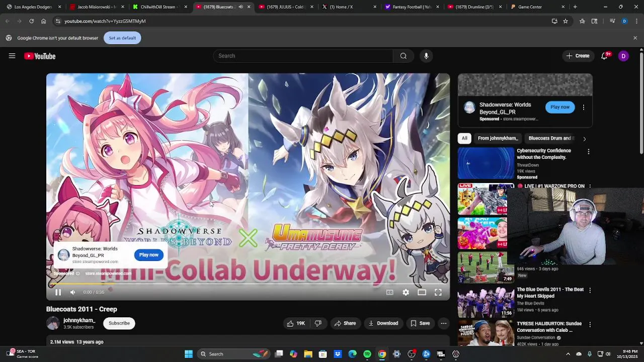Set Chrome as default browser
644x362 pixels.
pos(122,38)
